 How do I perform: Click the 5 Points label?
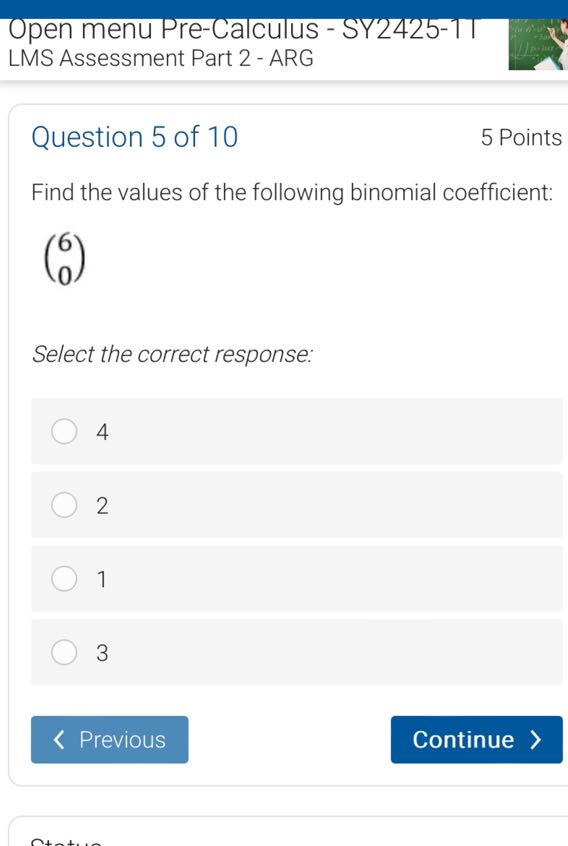click(522, 138)
